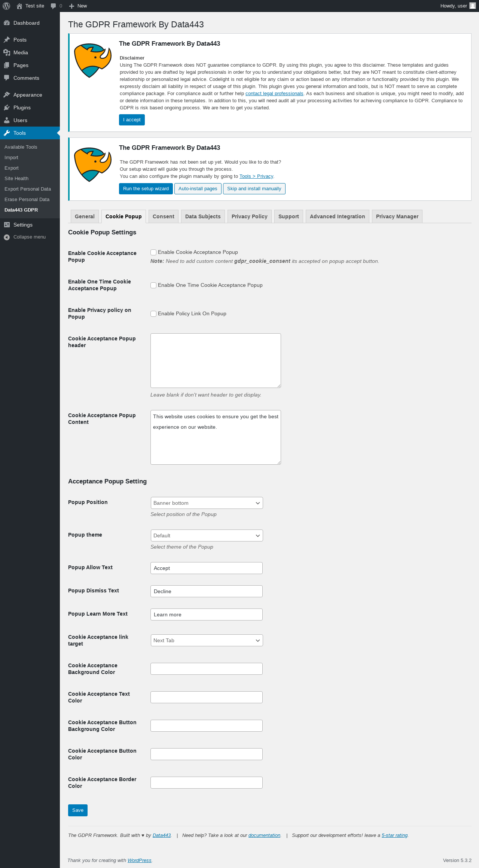Click the user avatar icon

[473, 6]
